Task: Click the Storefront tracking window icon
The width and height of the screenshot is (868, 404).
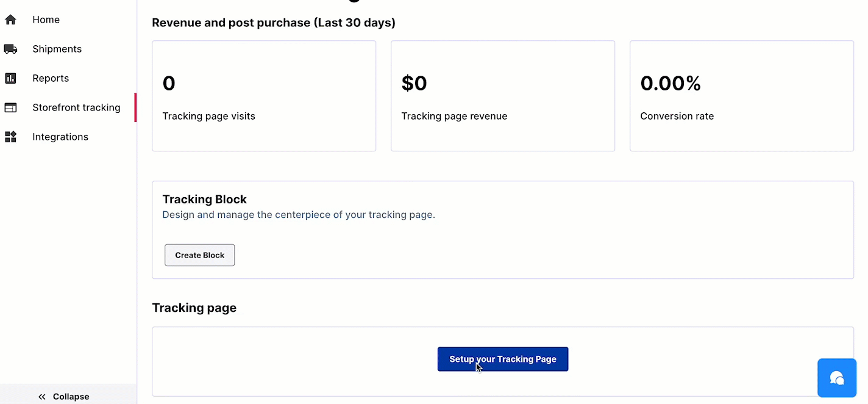Action: pyautogui.click(x=10, y=107)
